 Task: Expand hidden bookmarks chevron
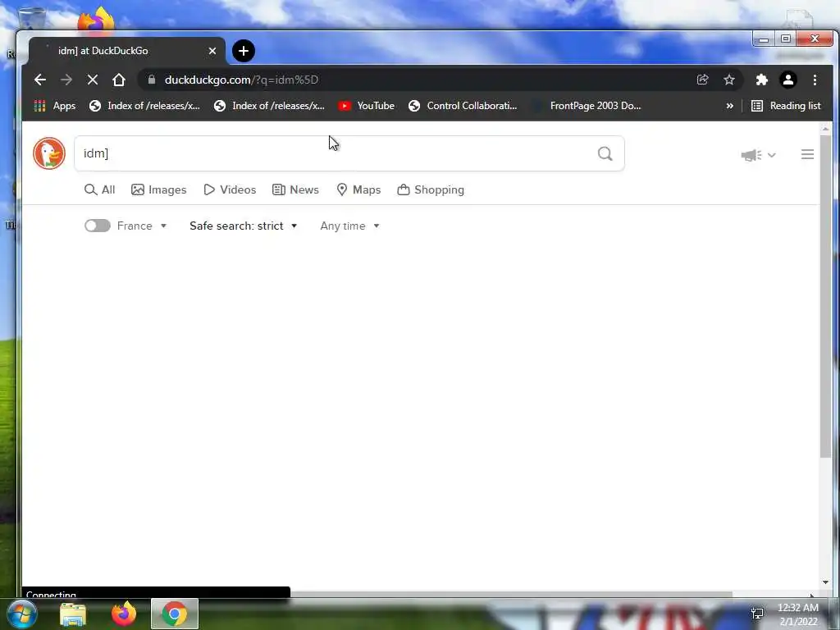pyautogui.click(x=729, y=106)
